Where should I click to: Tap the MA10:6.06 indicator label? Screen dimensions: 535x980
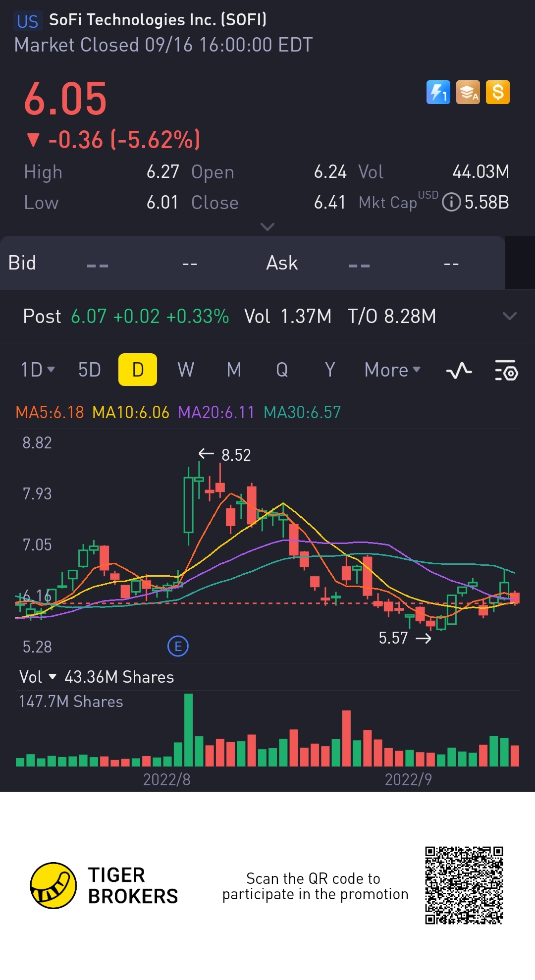pos(131,412)
